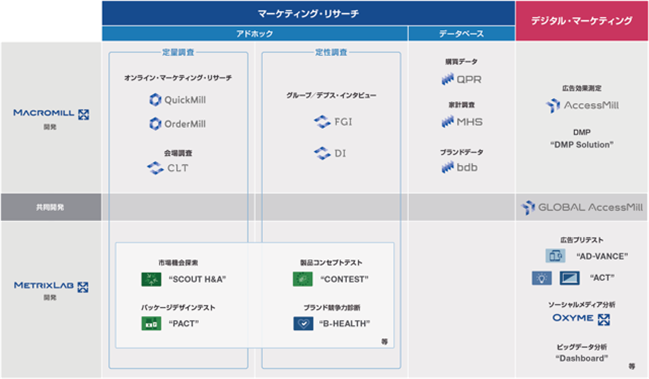
Task: Click the OXYME logo link
Action: 581,319
